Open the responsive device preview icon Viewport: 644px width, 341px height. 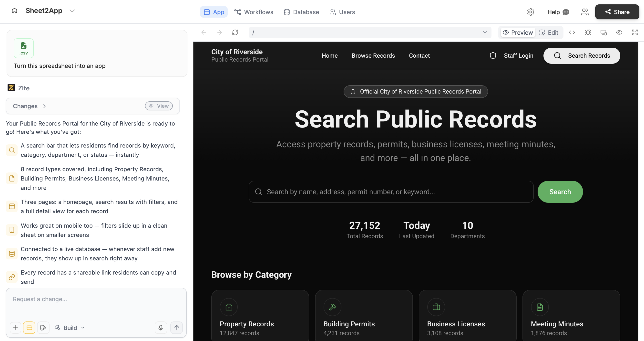pos(603,32)
